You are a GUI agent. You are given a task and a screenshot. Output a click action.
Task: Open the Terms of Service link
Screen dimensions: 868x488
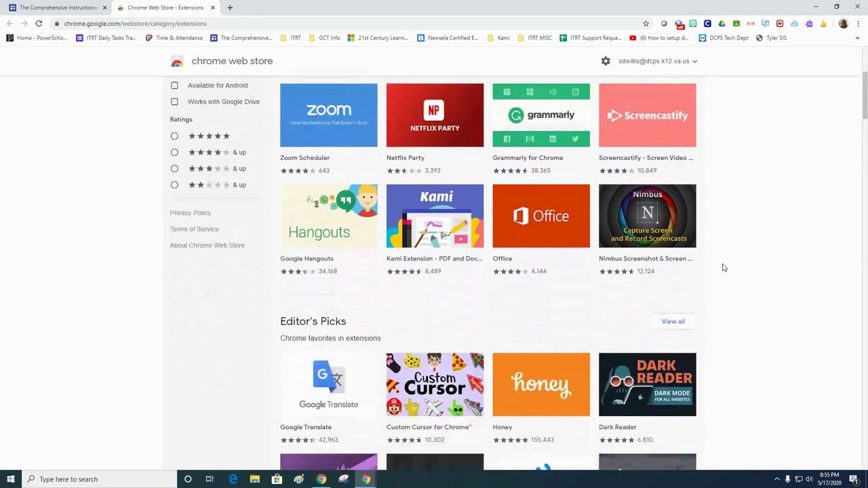[x=195, y=229]
